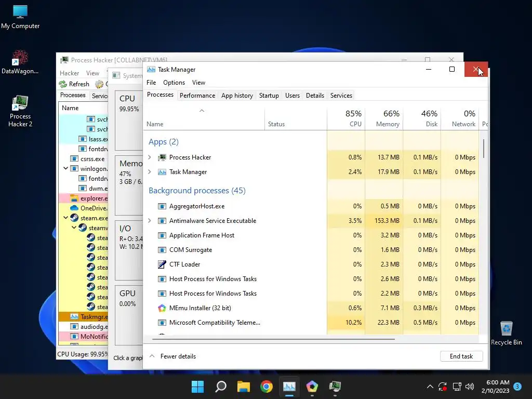Sort by the Name column header
Image resolution: width=532 pixels, height=399 pixels.
pyautogui.click(x=204, y=118)
